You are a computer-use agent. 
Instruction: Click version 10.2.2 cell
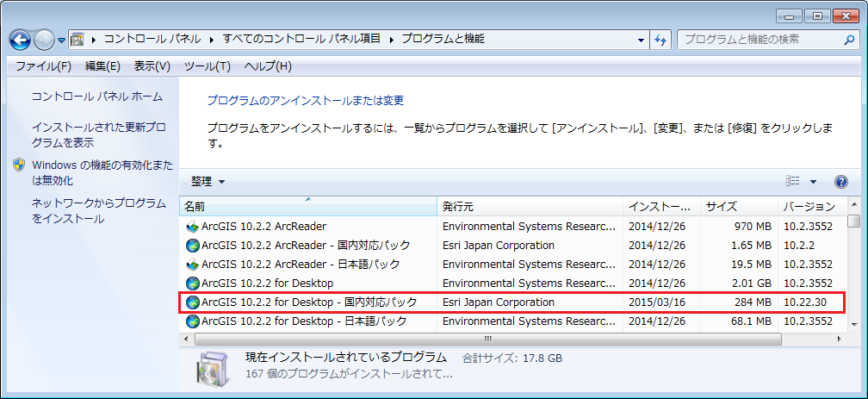(797, 245)
